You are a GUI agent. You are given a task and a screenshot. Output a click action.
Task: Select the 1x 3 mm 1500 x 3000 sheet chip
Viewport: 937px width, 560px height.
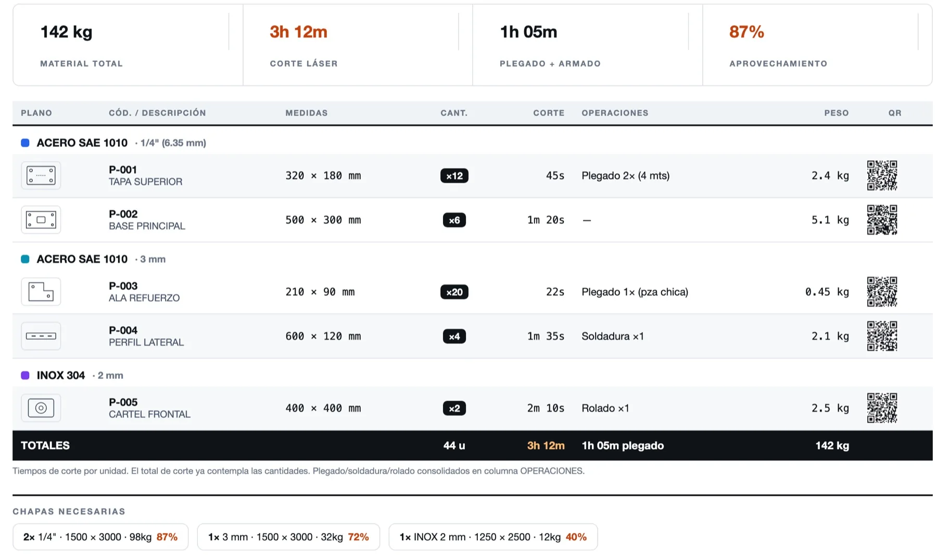[x=288, y=537]
